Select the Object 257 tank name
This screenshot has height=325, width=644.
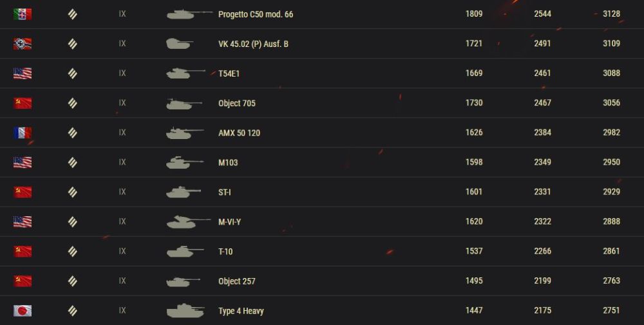click(x=236, y=281)
